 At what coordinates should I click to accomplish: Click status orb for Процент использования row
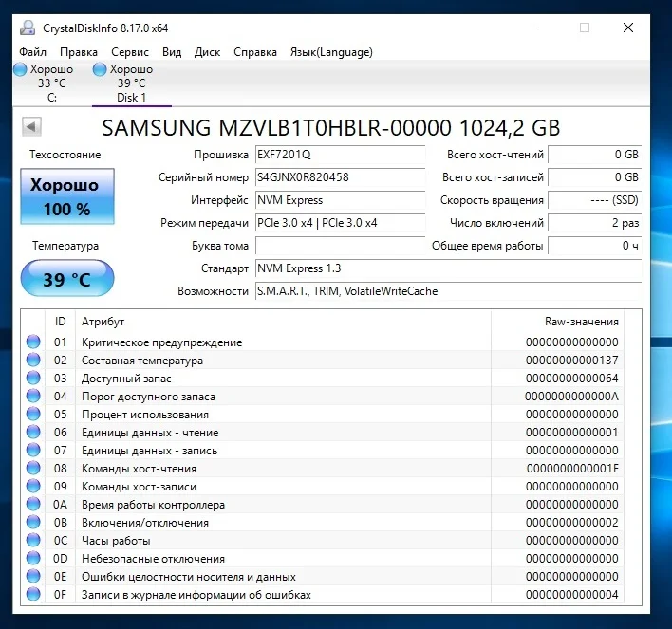(x=34, y=415)
